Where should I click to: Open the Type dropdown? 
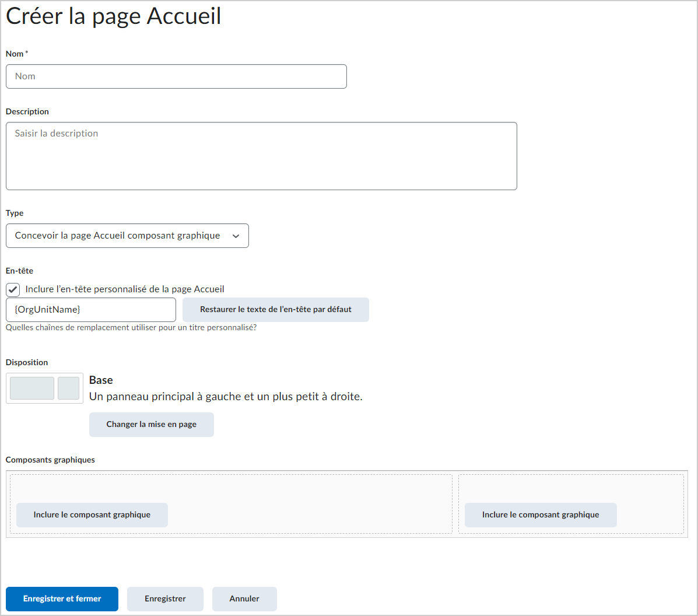pos(127,236)
